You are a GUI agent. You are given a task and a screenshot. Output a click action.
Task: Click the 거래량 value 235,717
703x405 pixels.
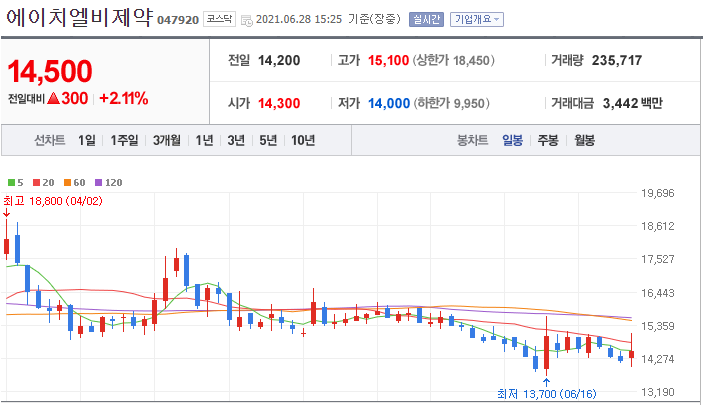point(617,60)
